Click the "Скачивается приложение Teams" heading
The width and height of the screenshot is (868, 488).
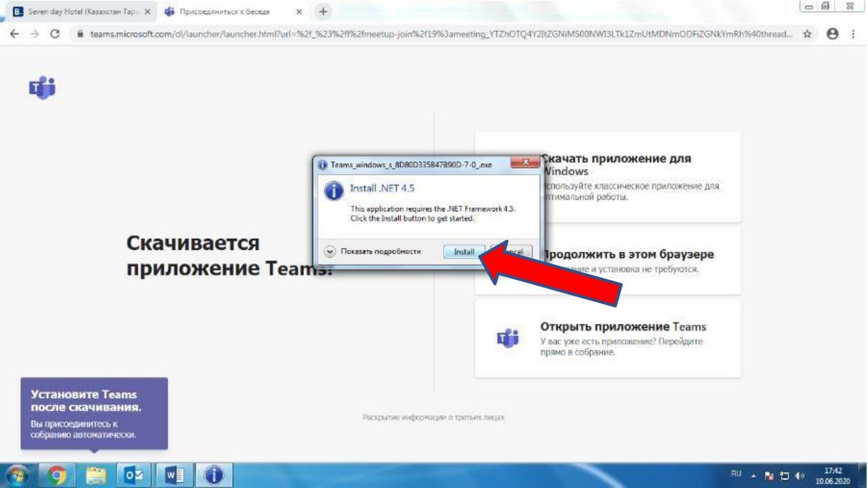tap(229, 256)
